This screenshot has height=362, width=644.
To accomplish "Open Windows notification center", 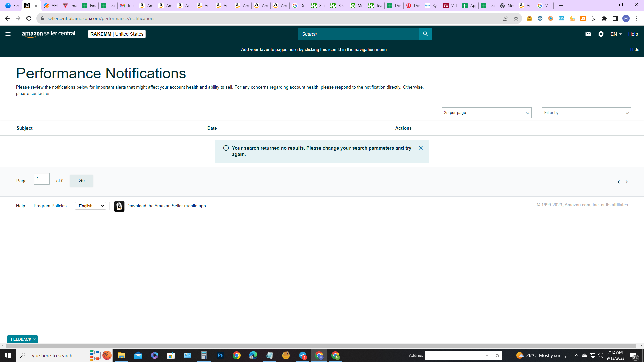I will (634, 355).
